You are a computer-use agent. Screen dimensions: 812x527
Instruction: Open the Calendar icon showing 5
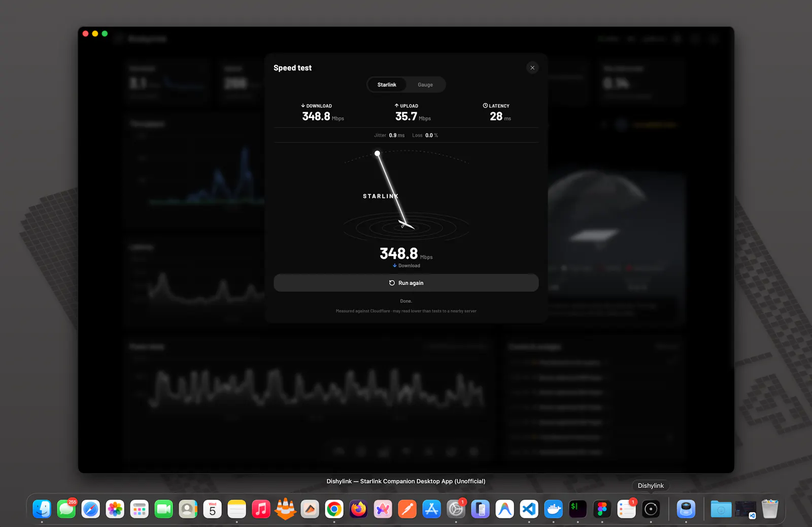[x=213, y=509]
